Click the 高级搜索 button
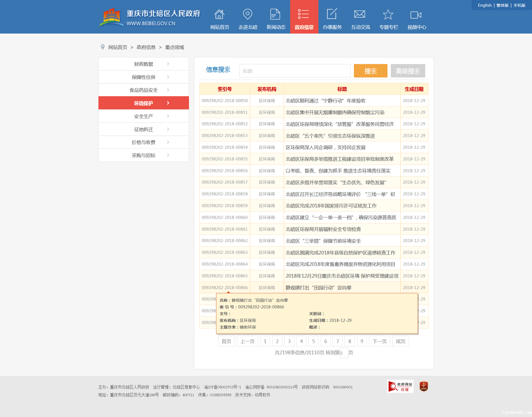Screen dimensions: 532x417 [408, 71]
